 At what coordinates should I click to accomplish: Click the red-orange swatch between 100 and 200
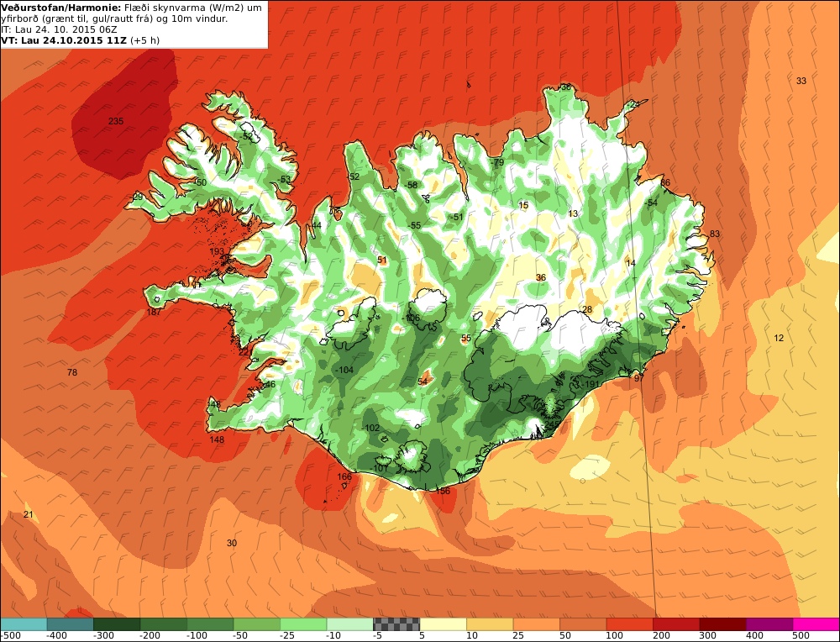coord(629,624)
